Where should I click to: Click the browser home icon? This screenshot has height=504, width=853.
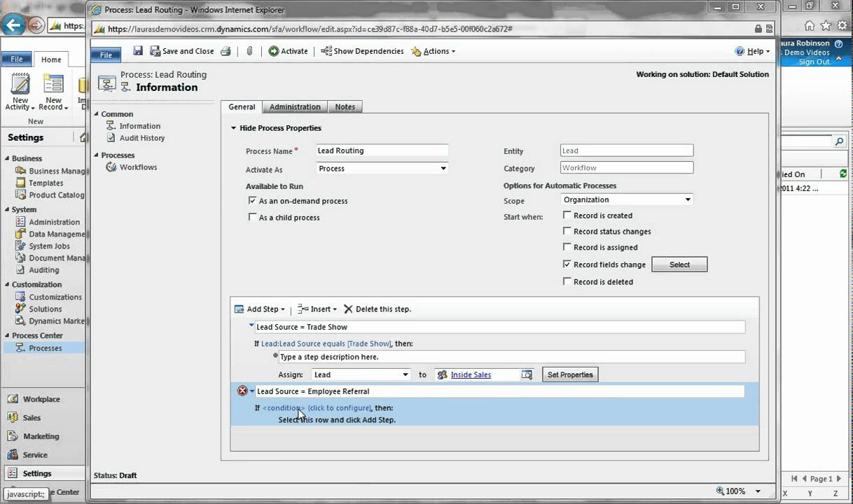tap(809, 26)
